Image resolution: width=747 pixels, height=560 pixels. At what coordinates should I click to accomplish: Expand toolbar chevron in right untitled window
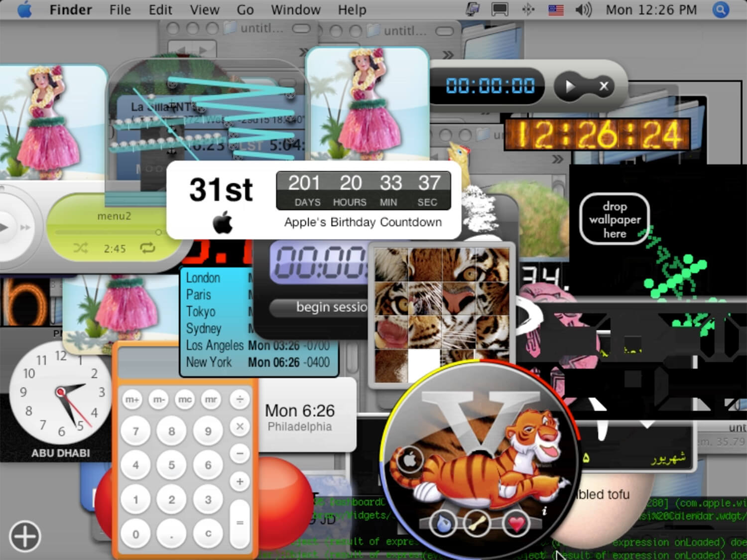point(448,54)
